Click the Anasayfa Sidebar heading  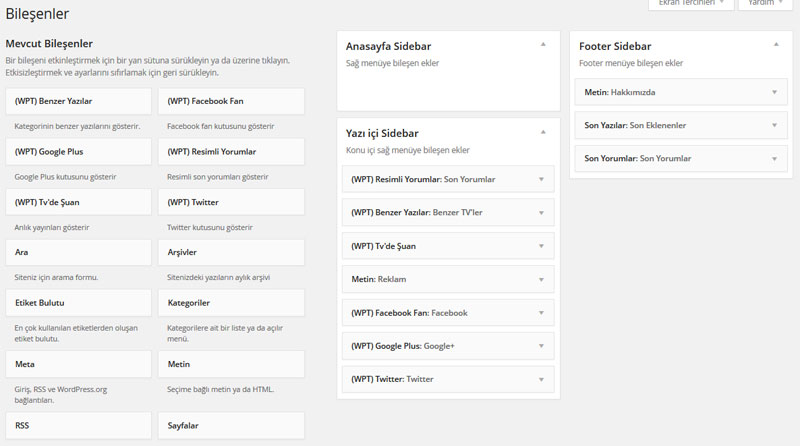click(x=388, y=46)
